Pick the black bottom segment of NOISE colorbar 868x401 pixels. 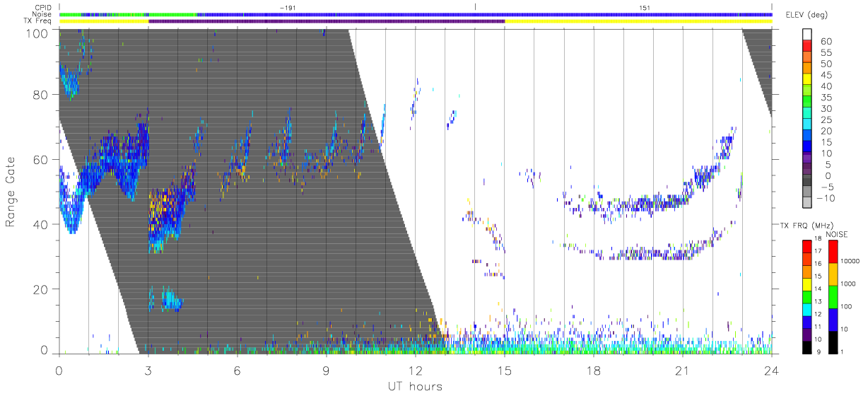tap(833, 342)
